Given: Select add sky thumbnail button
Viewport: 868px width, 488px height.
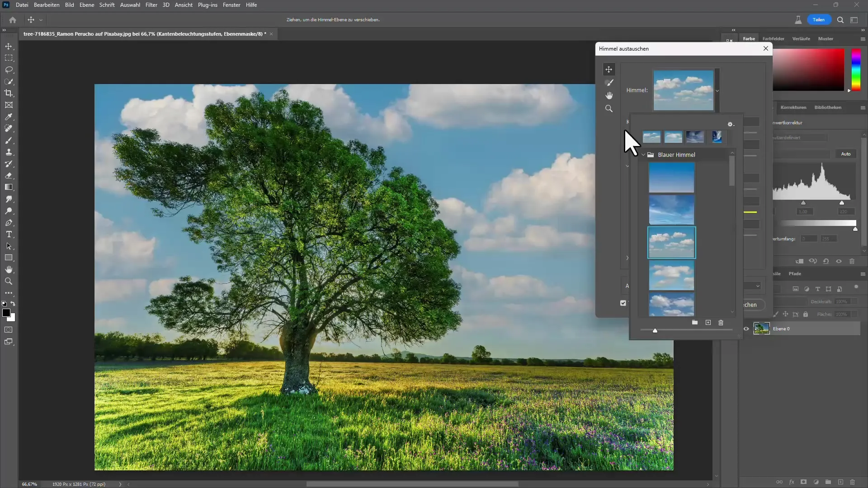Looking at the screenshot, I should click(x=709, y=322).
